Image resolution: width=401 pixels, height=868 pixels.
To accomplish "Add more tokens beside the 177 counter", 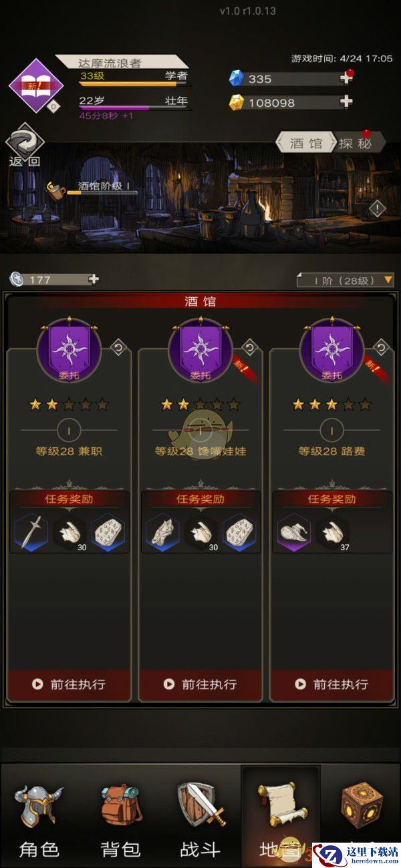I will click(x=94, y=279).
